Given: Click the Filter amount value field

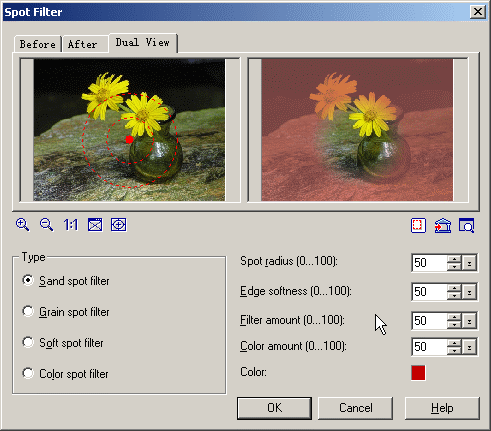Looking at the screenshot, I should pos(430,321).
